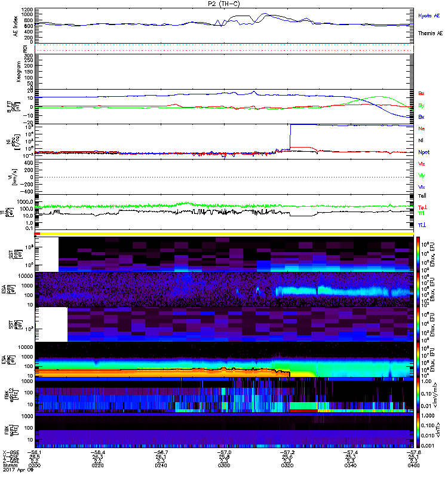Screen dimensions: 448x478
Task: Click the blue "Bx" legend entry
Action: click(421, 117)
